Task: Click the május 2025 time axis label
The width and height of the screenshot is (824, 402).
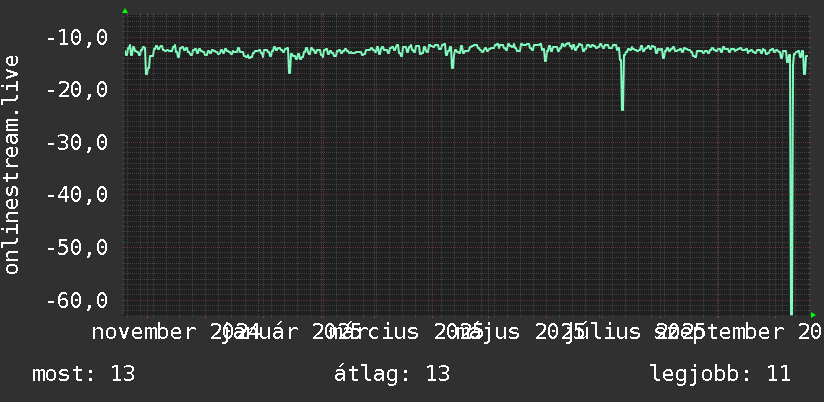Action: pos(520,332)
